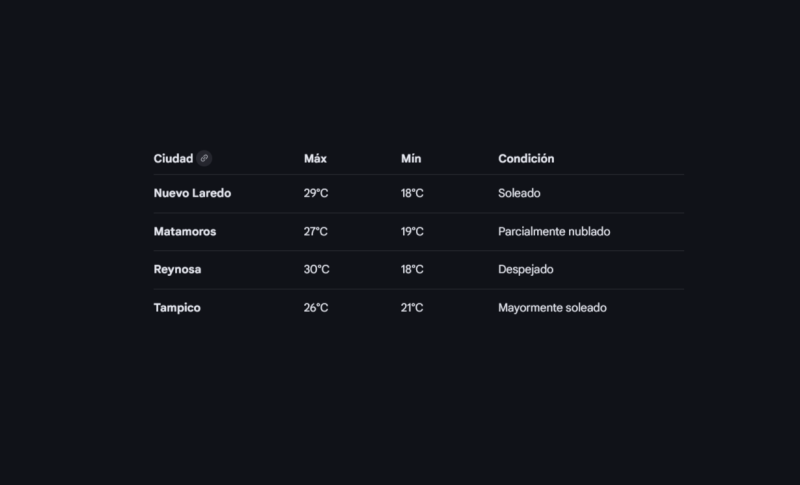Viewport: 800px width, 485px height.
Task: Click Reynosa's 30°C max temperature
Action: pos(316,269)
